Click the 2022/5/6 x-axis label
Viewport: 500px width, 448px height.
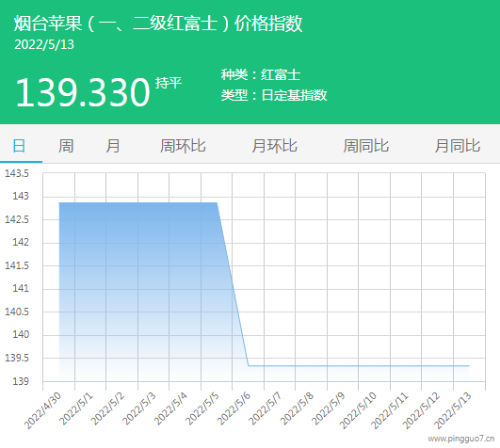click(x=234, y=409)
